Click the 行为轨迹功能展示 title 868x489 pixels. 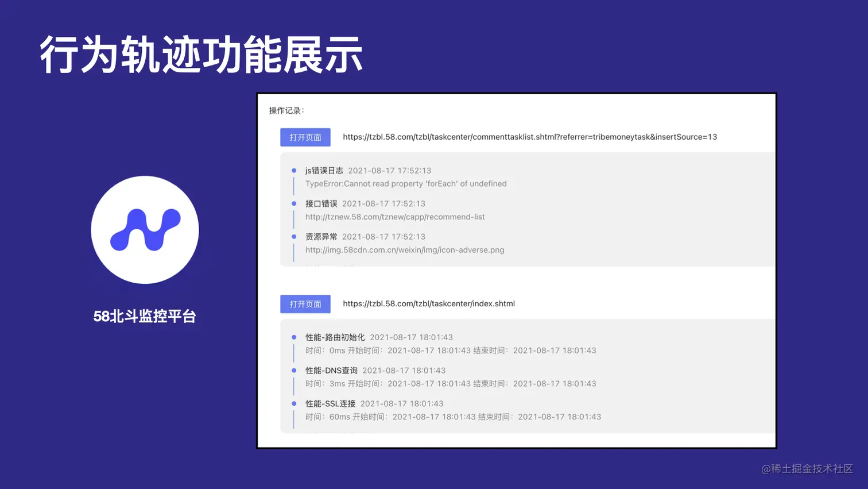pos(200,53)
